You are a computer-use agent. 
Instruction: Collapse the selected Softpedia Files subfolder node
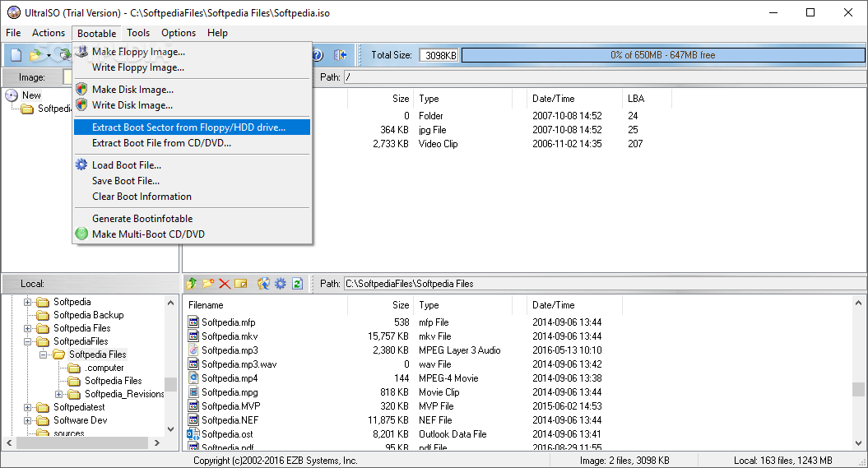(x=43, y=354)
